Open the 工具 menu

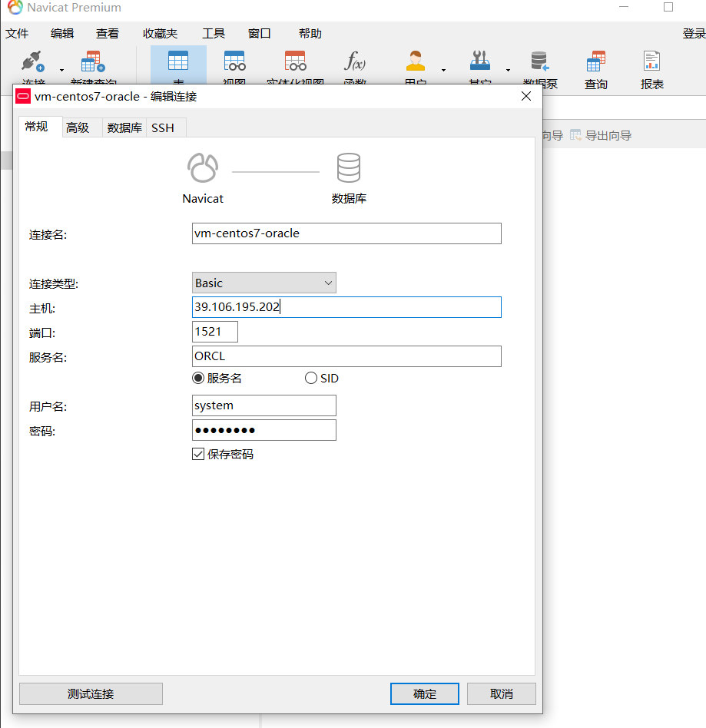click(214, 34)
